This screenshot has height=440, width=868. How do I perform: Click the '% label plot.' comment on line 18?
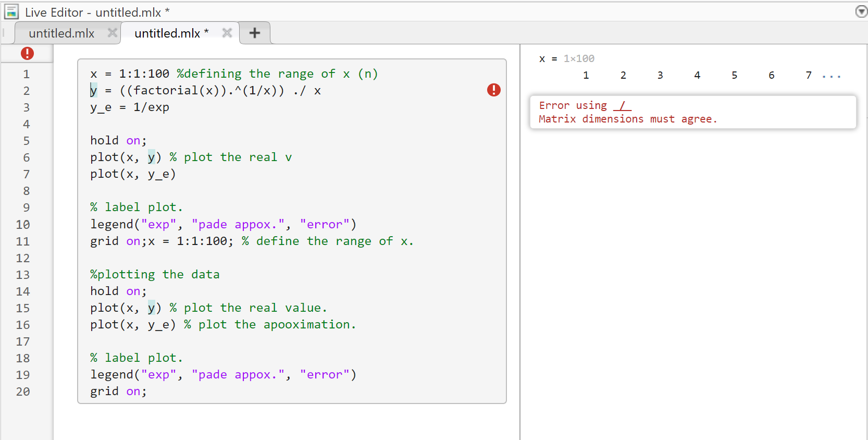click(137, 358)
